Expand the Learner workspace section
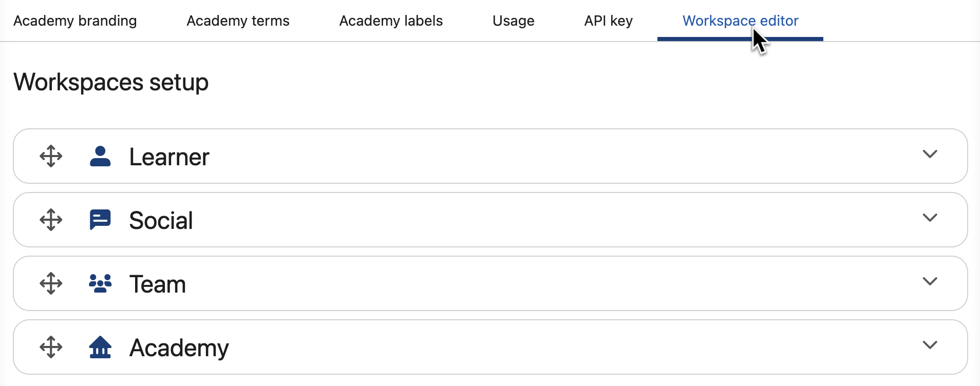 (931, 154)
